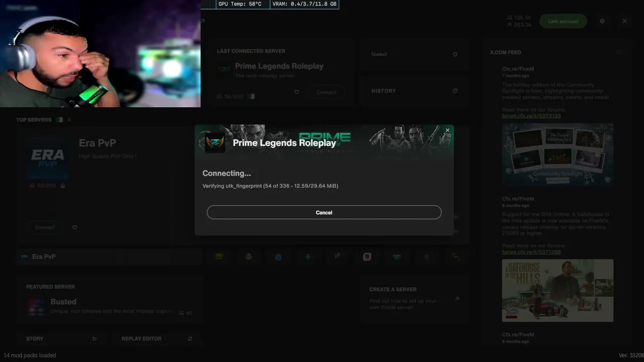Viewport: 644px width, 362px height.
Task: Select the Era PvP row in top servers
Action: pos(109,256)
